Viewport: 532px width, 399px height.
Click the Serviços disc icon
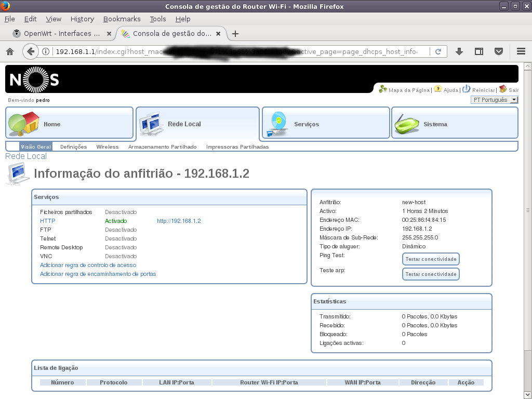pos(277,124)
